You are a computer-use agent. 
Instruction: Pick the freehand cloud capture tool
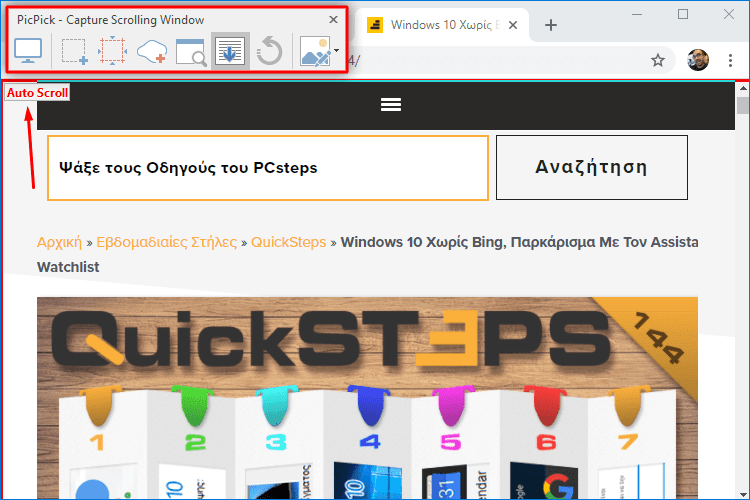tap(152, 51)
